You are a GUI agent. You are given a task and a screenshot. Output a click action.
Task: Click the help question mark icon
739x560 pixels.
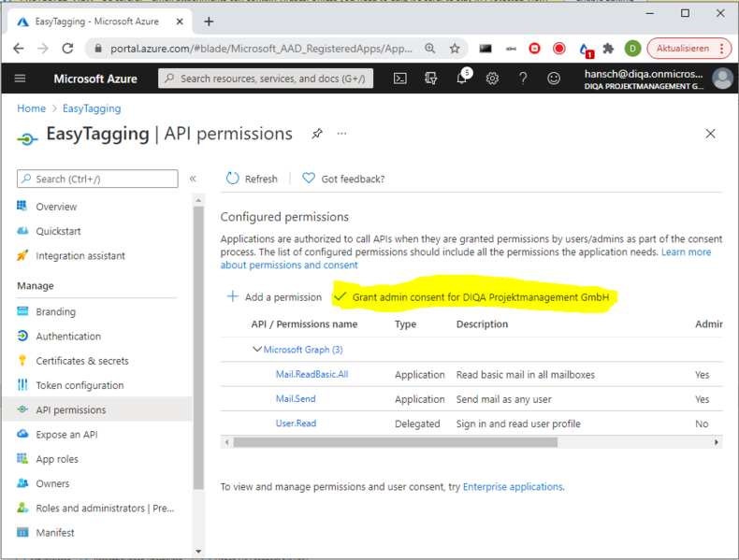[x=523, y=79]
